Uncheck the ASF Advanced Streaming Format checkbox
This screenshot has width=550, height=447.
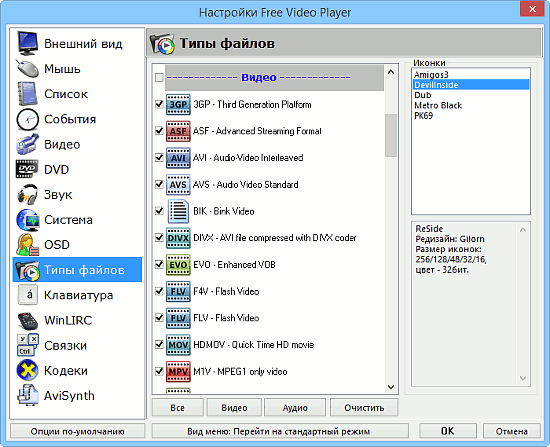(159, 131)
